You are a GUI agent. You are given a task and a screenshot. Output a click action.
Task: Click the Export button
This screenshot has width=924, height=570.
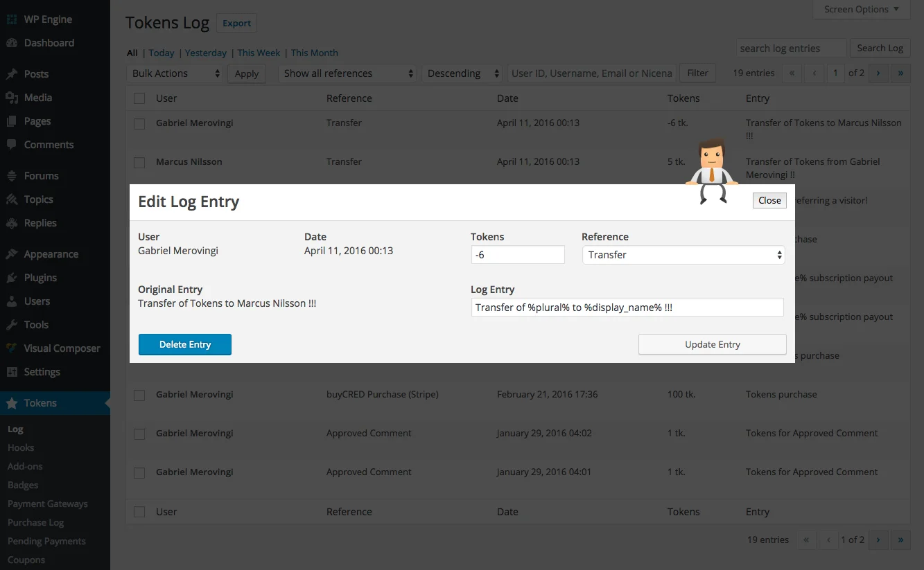[236, 23]
